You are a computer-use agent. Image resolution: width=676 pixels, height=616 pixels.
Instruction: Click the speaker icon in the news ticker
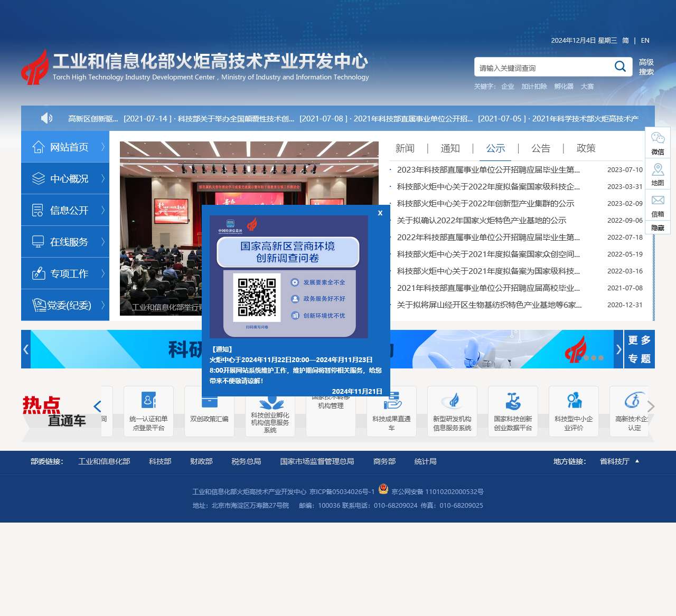click(46, 118)
